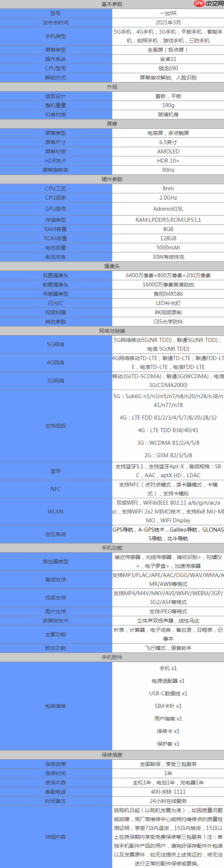This screenshot has width=224, height=868.
Task: Click the 型号 label cell
Action: pyautogui.click(x=56, y=13)
